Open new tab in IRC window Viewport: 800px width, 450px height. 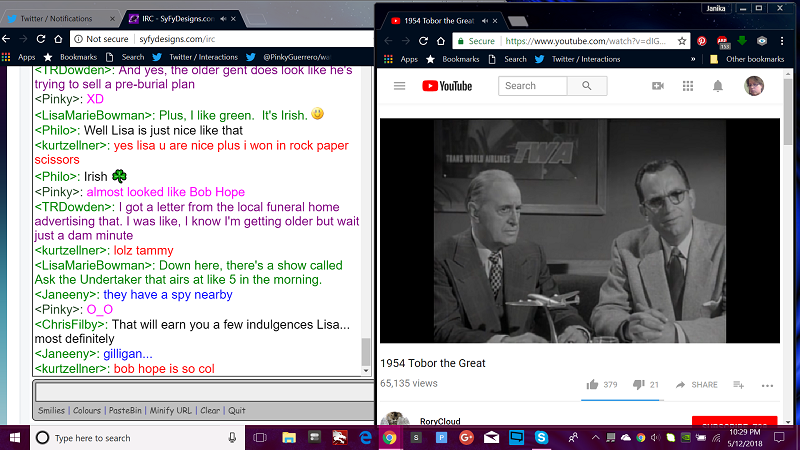[x=256, y=19]
